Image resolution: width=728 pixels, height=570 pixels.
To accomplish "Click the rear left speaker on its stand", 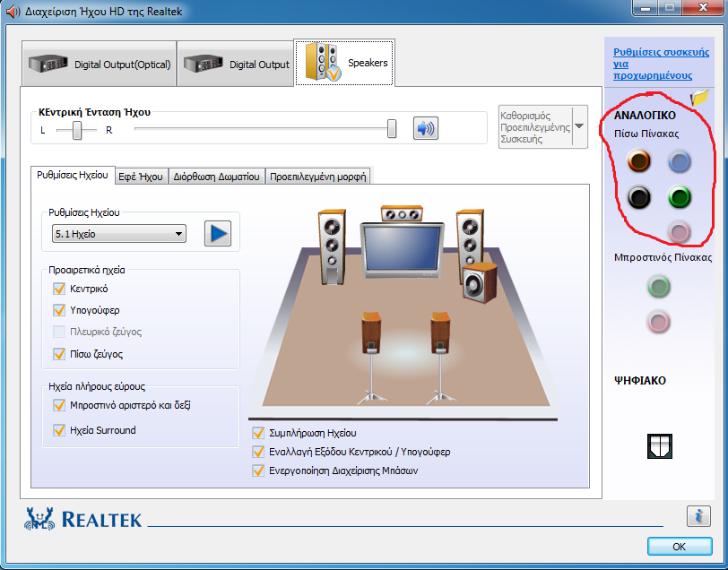I will coord(371,356).
